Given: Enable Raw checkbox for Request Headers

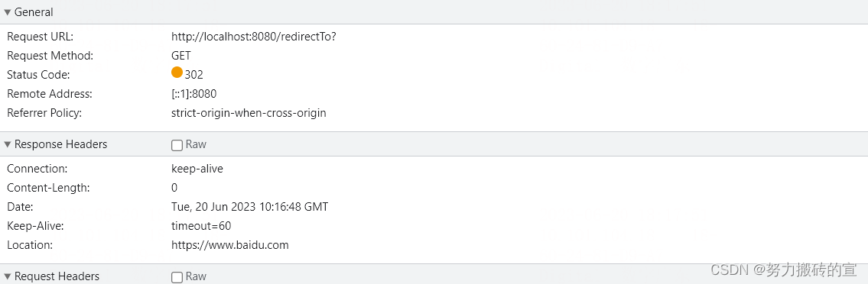Looking at the screenshot, I should pyautogui.click(x=177, y=277).
